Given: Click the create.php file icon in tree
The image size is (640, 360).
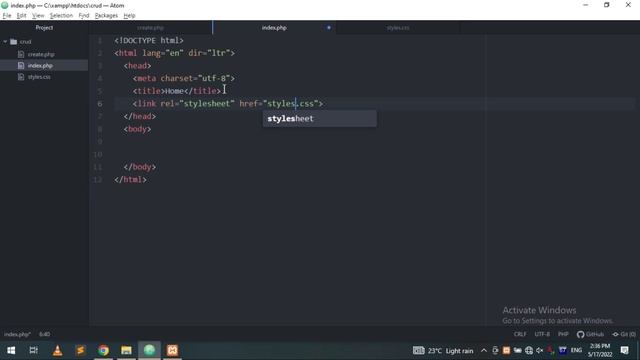Looking at the screenshot, I should (x=21, y=54).
